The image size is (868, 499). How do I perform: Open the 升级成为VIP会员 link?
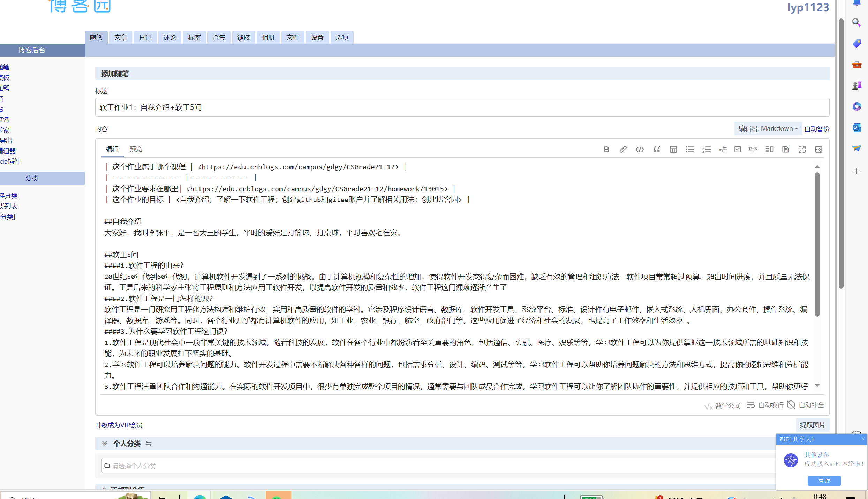119,425
